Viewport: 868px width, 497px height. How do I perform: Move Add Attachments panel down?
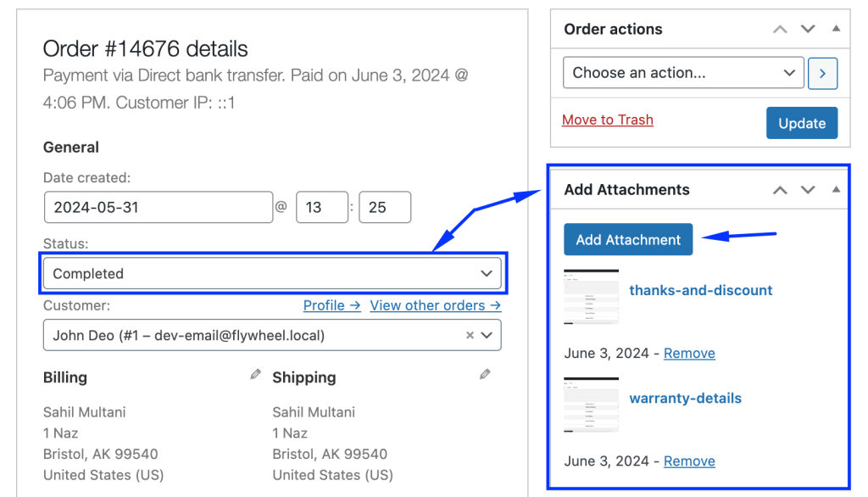point(808,190)
